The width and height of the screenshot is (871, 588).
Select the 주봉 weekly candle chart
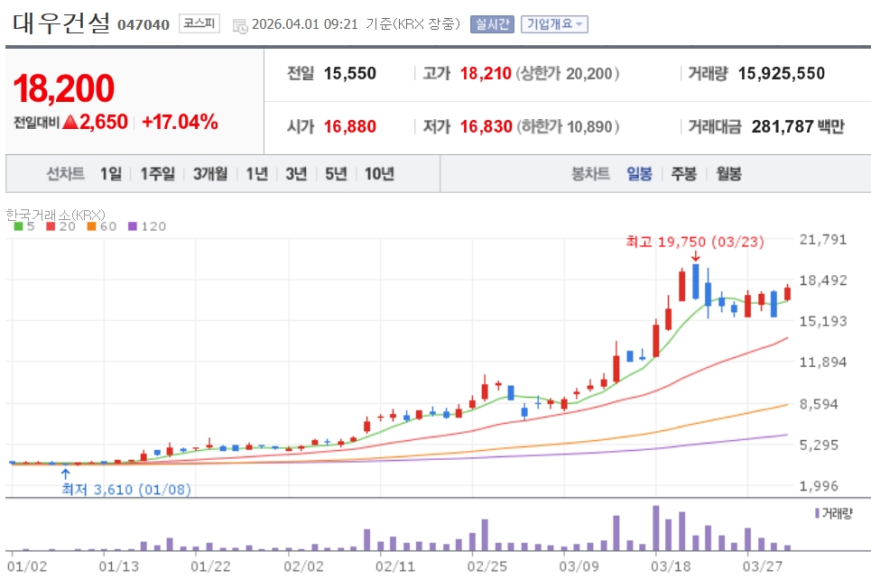684,174
